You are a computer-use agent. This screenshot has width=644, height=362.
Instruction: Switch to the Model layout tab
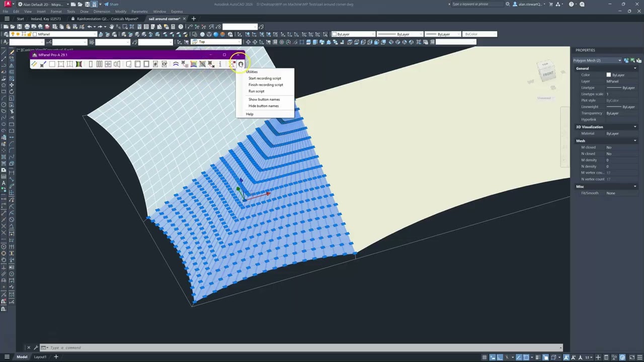22,357
